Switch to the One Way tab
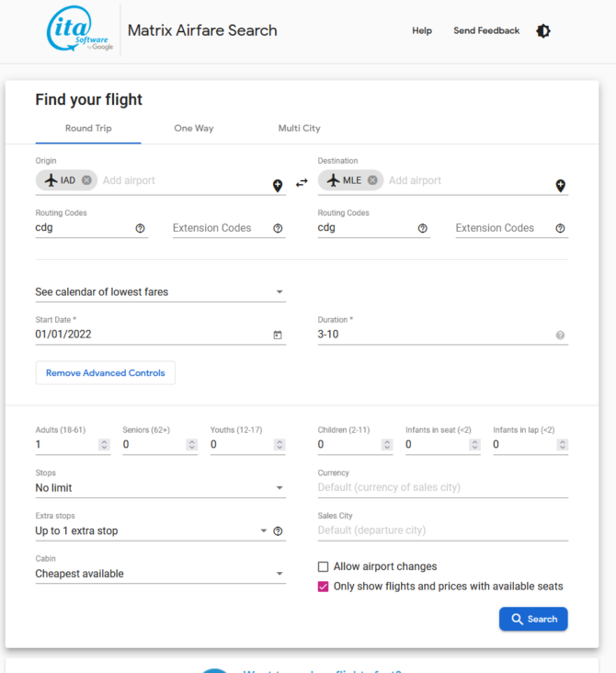 [x=194, y=129]
